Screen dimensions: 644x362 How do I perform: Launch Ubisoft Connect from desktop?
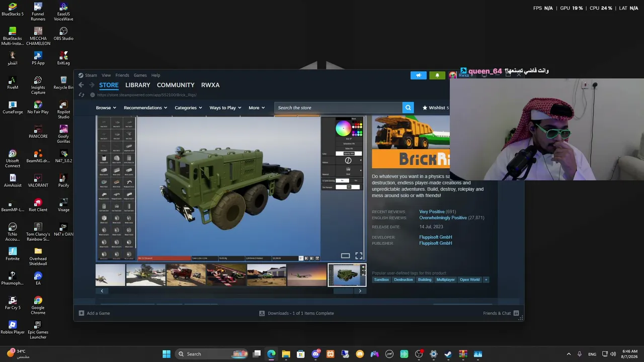click(x=13, y=158)
